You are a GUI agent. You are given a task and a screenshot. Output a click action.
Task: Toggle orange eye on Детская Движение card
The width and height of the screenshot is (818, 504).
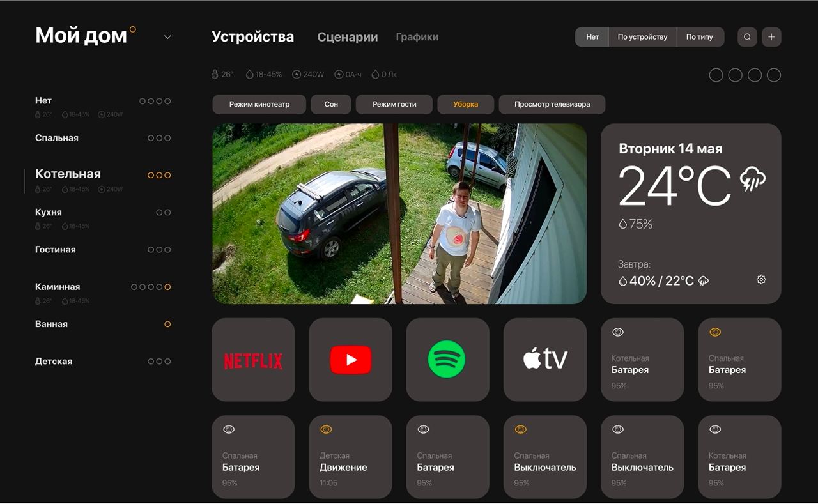(326, 429)
